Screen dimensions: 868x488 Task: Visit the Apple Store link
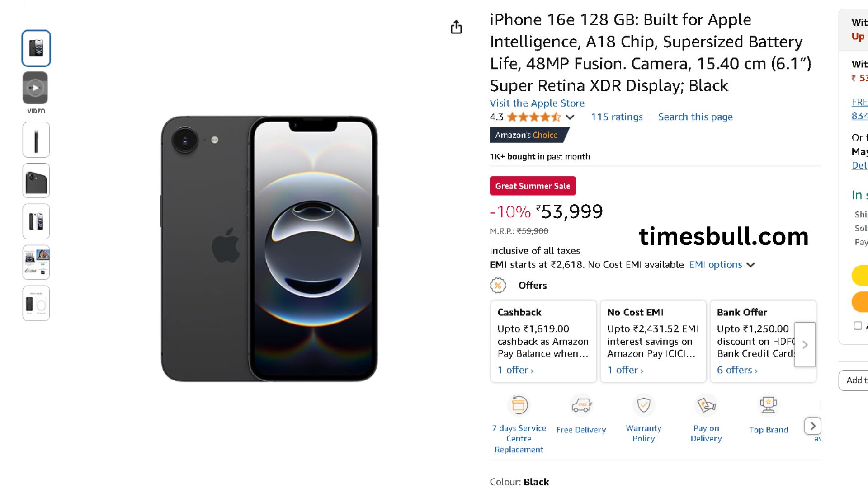tap(537, 103)
